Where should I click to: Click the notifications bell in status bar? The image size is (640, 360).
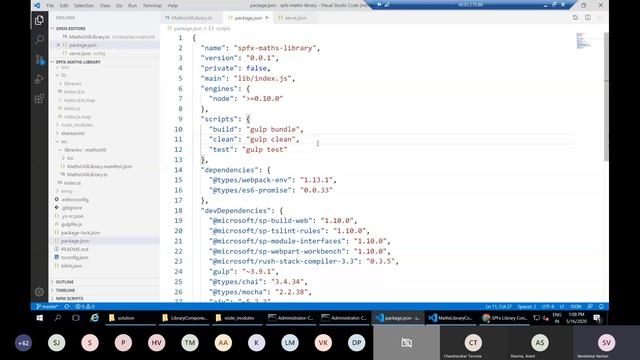[601, 307]
